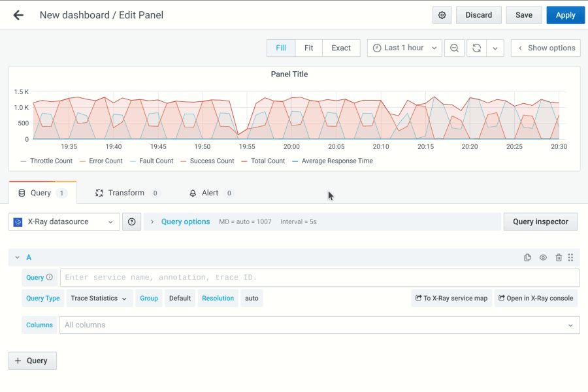Screen dimensions: 588x392
Task: Grab the drag handle dots on query A
Action: [570, 257]
